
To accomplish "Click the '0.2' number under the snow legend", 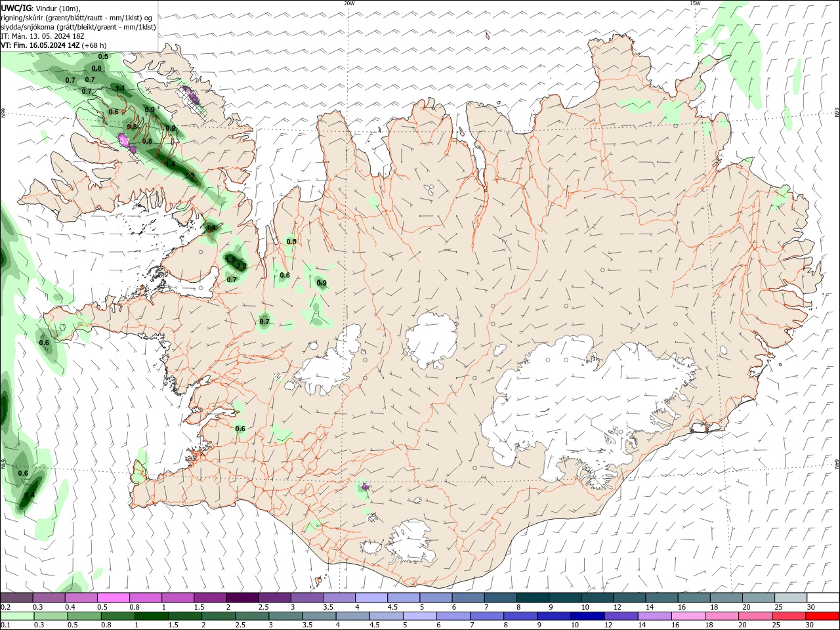I will (5, 607).
